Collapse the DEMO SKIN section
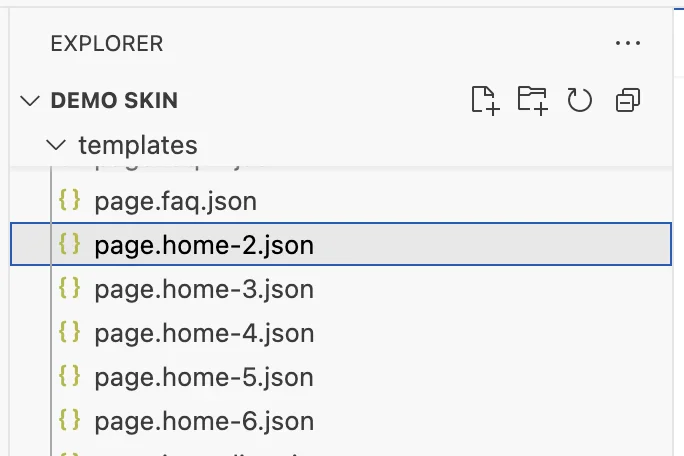The height and width of the screenshot is (456, 684). 28,101
